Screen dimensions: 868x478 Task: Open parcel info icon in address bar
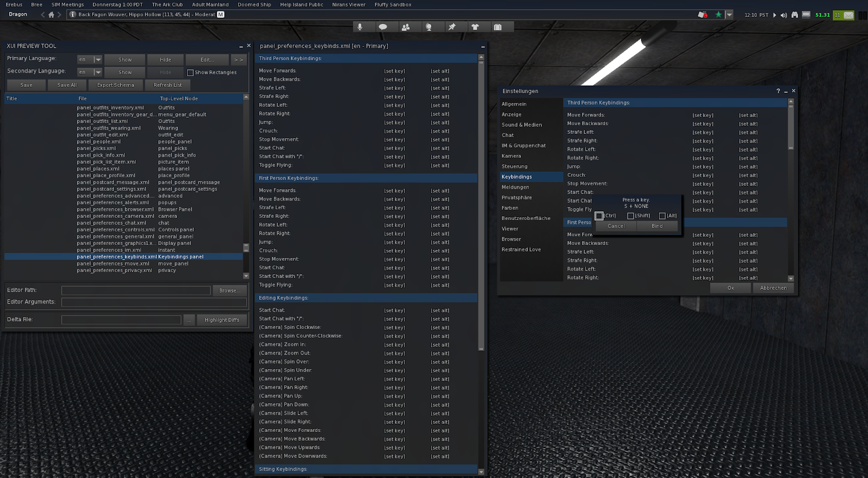(x=73, y=15)
